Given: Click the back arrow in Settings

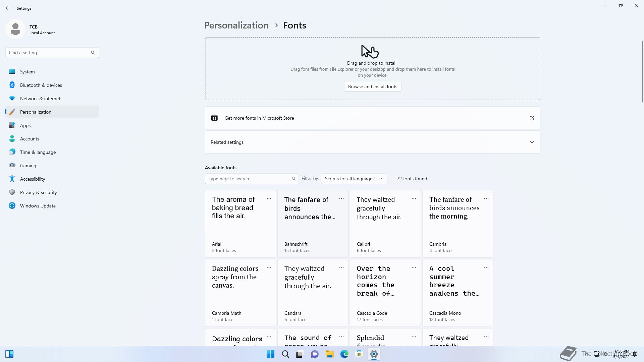Looking at the screenshot, I should (8, 8).
